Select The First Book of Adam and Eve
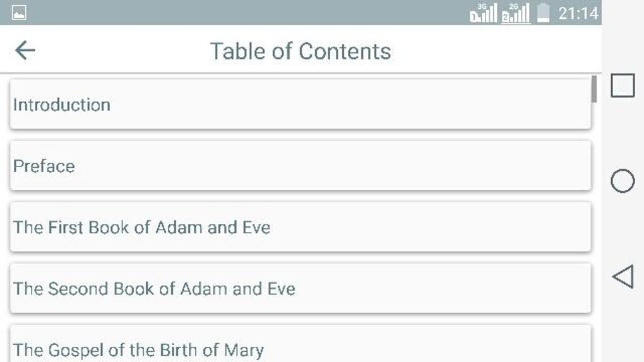This screenshot has height=362, width=644. (x=301, y=227)
